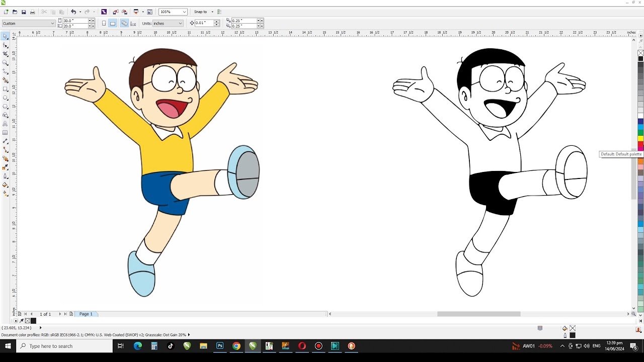Viewport: 644px width, 362px height.
Task: Select the Freehand tool
Action: coord(6,71)
